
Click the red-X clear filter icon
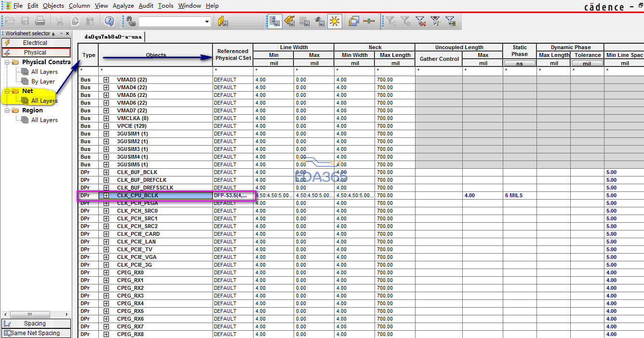(x=421, y=21)
